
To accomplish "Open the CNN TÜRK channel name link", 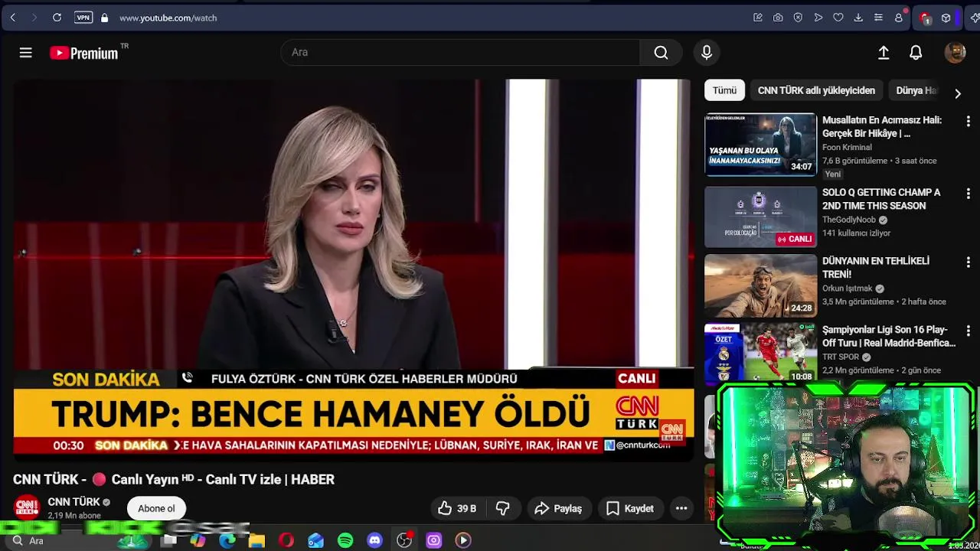I will [73, 502].
